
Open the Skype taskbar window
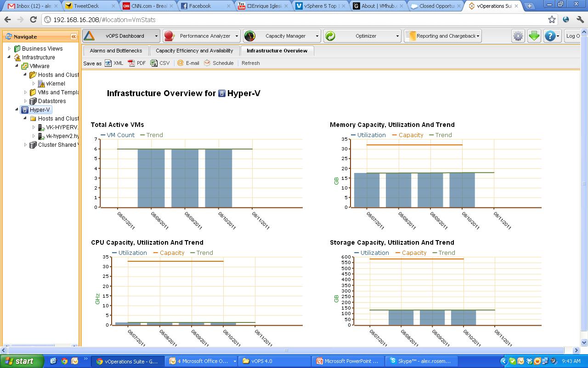point(422,361)
